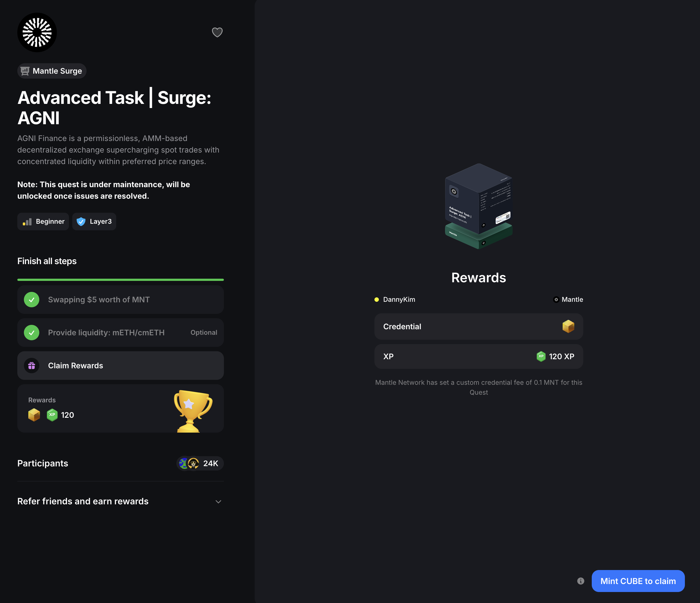
Task: Toggle the Swapping $5 worth of MNT checkmark
Action: [x=32, y=300]
